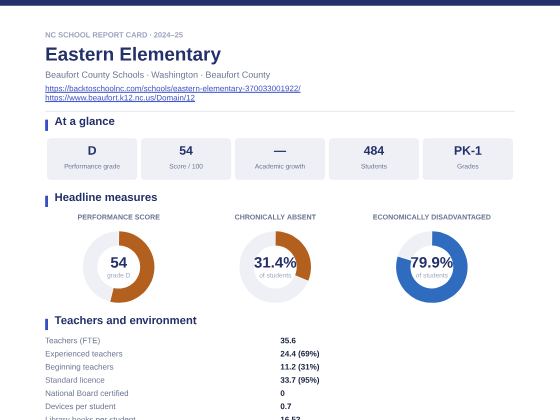Click the 'National Board certified' row label
The height and width of the screenshot is (420, 560).
[87, 393]
